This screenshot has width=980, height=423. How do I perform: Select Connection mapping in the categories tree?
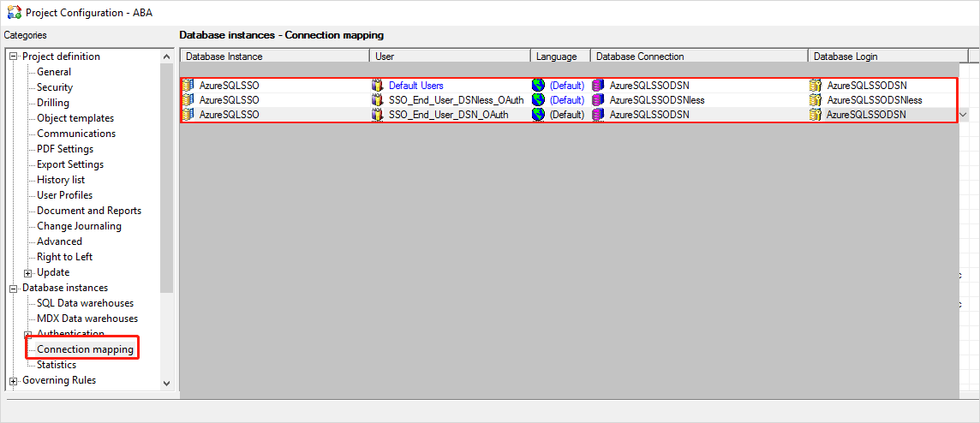85,349
